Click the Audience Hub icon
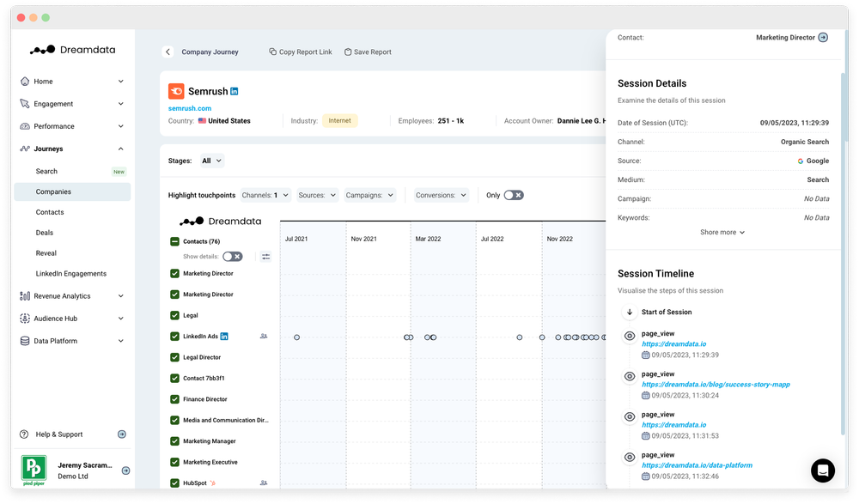This screenshot has height=504, width=859. coord(26,318)
